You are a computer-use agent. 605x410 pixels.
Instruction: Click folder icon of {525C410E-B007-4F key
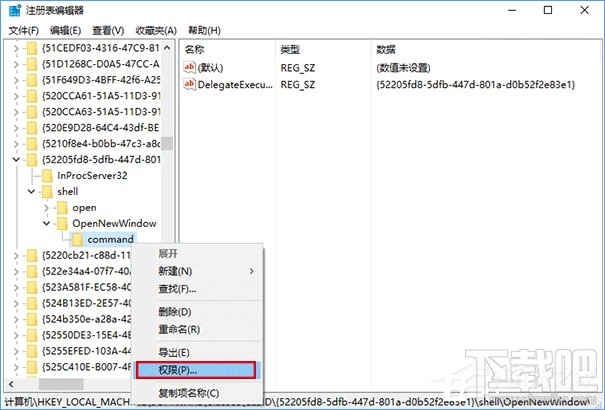click(32, 367)
